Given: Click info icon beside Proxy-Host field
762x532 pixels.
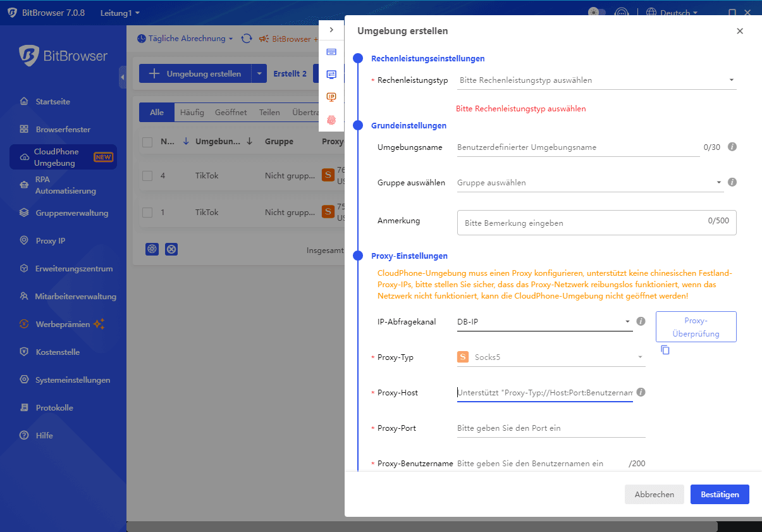Looking at the screenshot, I should click(x=641, y=392).
